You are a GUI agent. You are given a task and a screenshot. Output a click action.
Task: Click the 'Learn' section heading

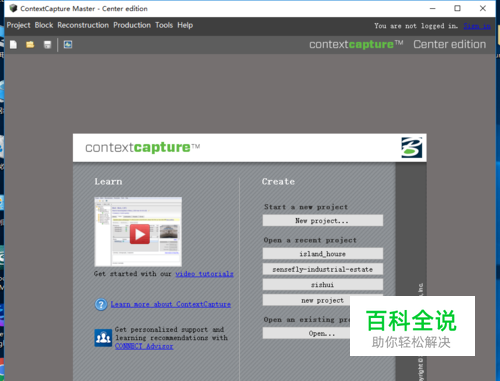tap(108, 182)
